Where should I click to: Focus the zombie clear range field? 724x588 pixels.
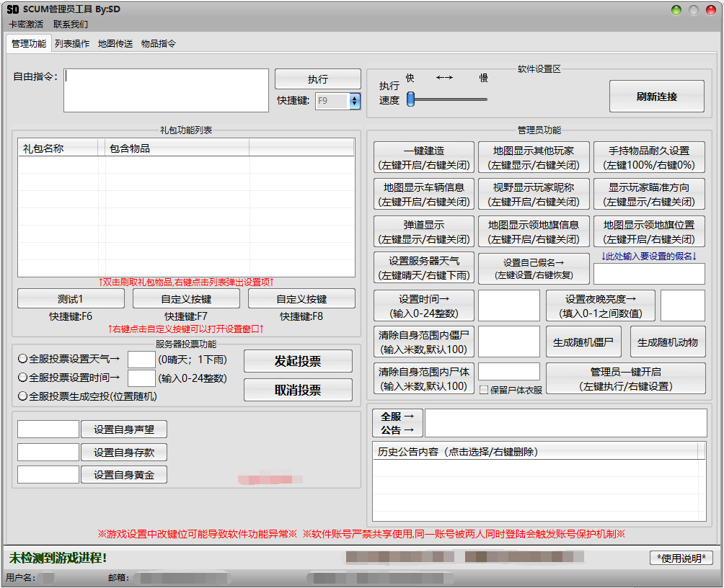point(509,342)
